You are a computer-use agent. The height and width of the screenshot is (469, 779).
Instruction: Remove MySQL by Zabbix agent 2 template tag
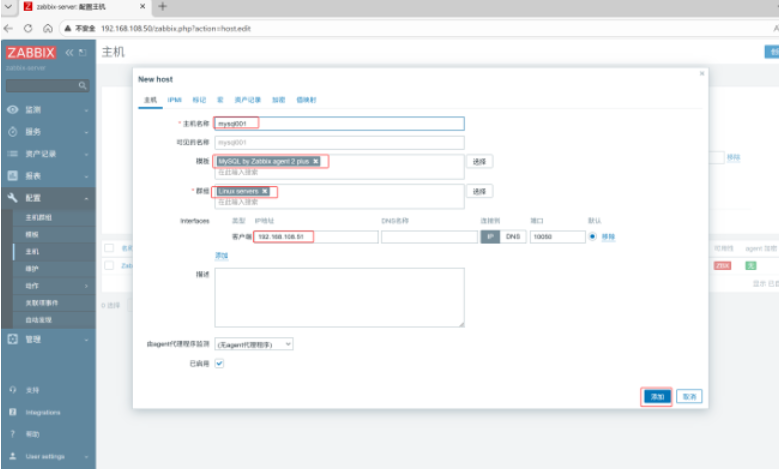coord(315,161)
